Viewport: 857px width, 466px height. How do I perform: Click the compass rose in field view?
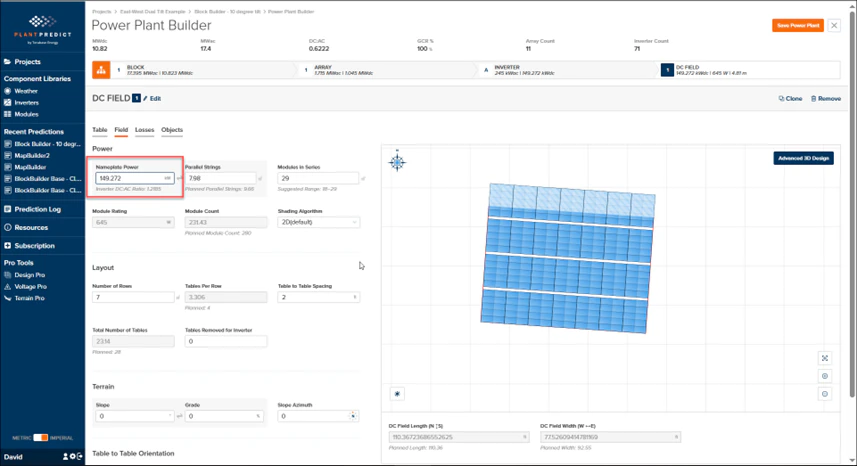pos(397,162)
